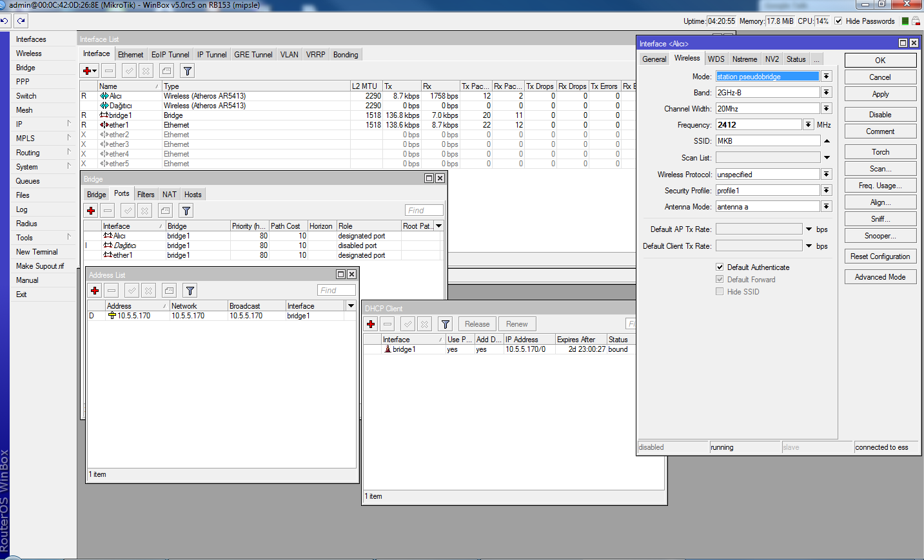Click Renew in DHCP Client window
This screenshot has height=560, width=924.
pyautogui.click(x=516, y=324)
